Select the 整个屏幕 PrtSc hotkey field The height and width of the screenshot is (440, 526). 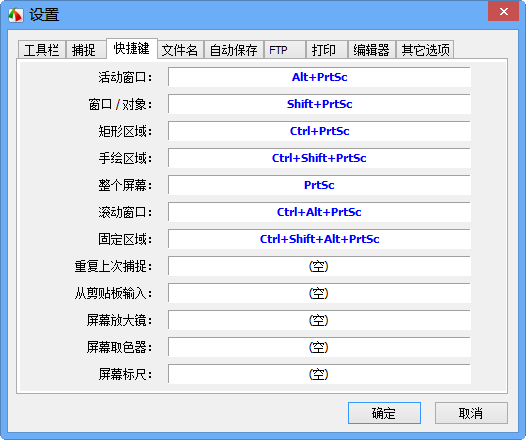coord(319,185)
